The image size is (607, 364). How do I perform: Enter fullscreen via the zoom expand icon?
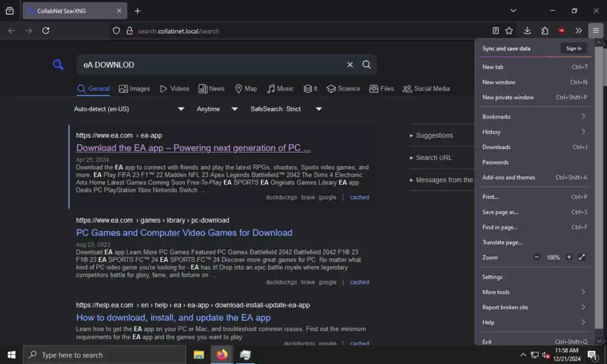[x=582, y=257]
